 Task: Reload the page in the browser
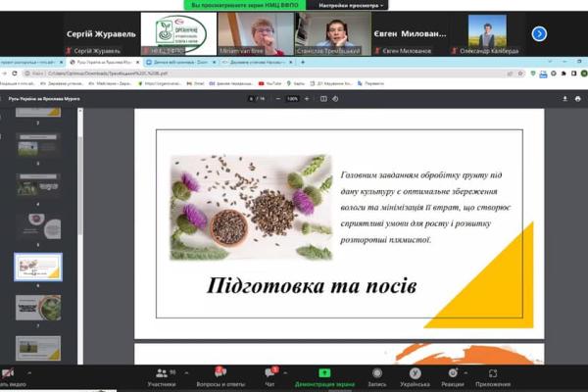pos(15,73)
